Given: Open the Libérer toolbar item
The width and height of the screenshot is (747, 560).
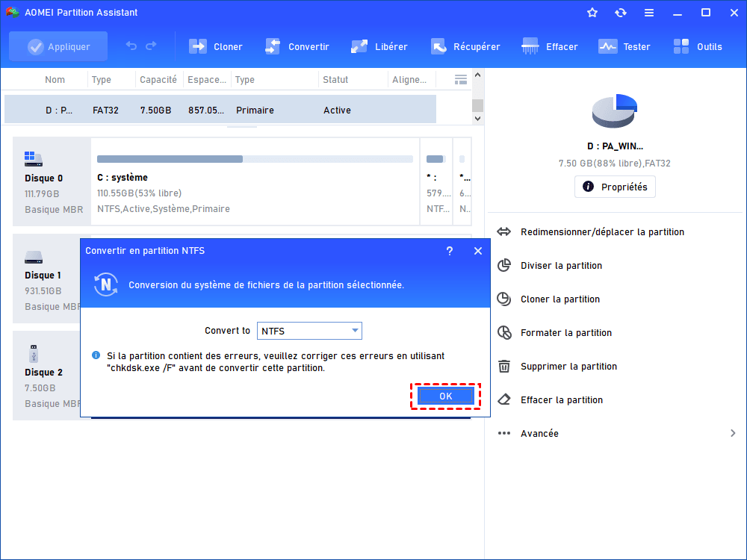Looking at the screenshot, I should tap(379, 46).
